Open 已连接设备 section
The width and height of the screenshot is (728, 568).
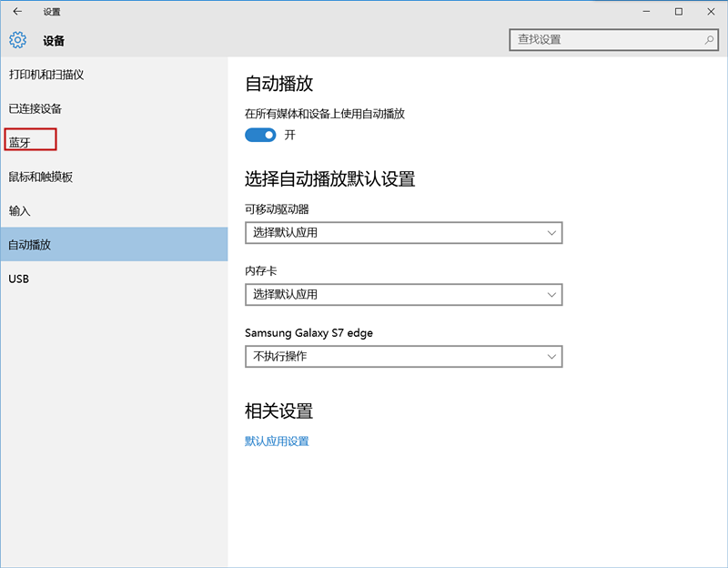114,108
